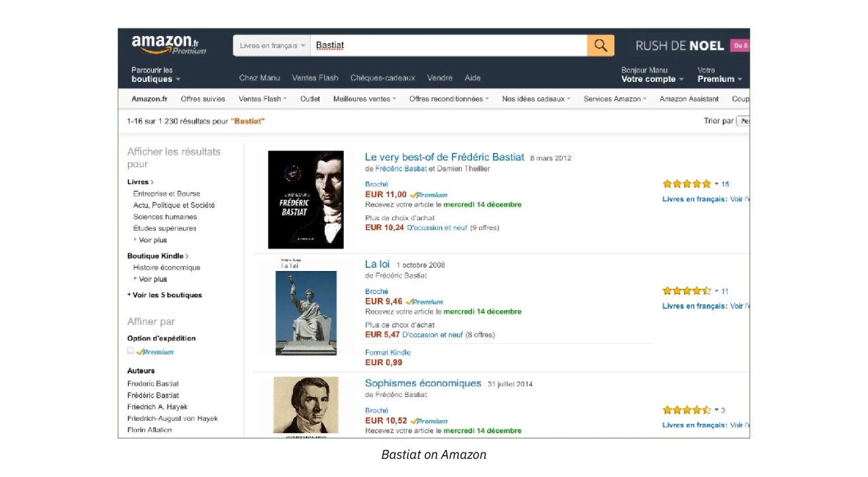
Task: Open the Le very best-of book cover
Action: (306, 200)
